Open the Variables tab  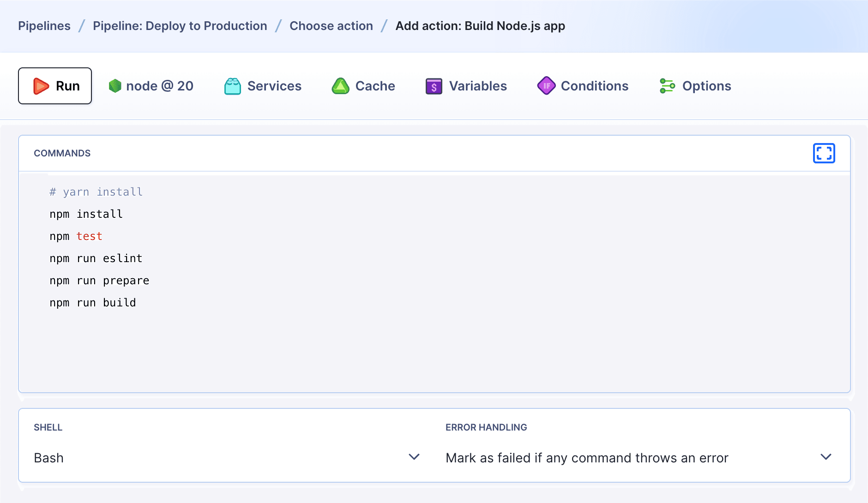478,86
